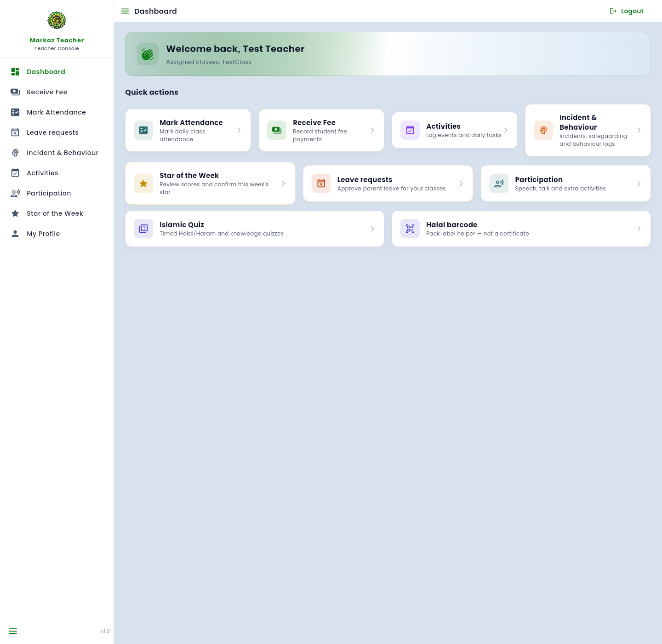The image size is (662, 644).
Task: Click the Star of the Week star icon in sidebar
Action: point(15,213)
